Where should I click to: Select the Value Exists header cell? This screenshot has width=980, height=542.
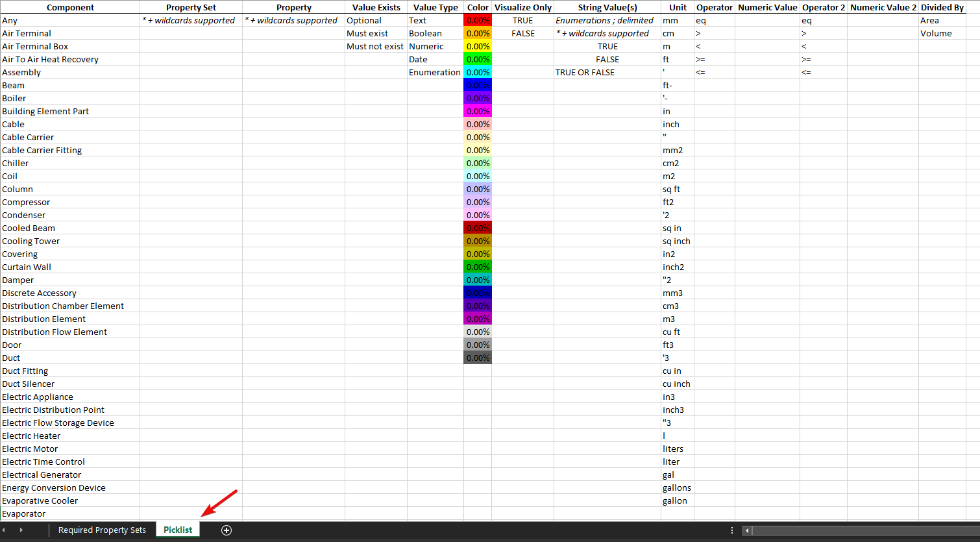(x=376, y=7)
